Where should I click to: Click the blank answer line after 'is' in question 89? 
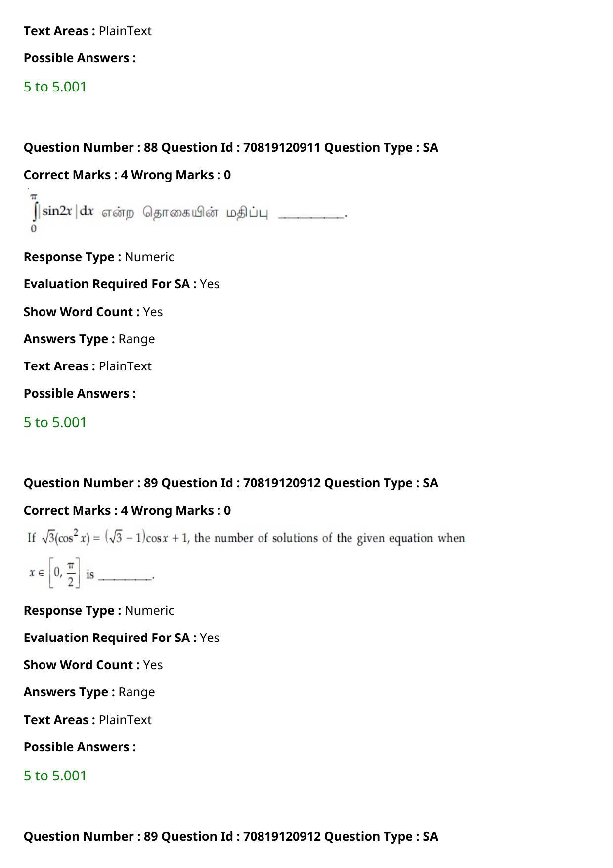(x=126, y=576)
